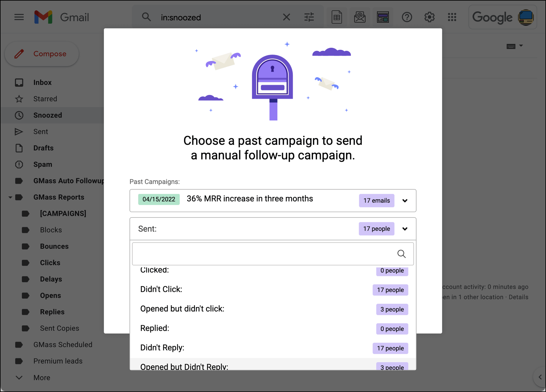Open the GMass Reports label
The width and height of the screenshot is (546, 392).
pos(59,197)
